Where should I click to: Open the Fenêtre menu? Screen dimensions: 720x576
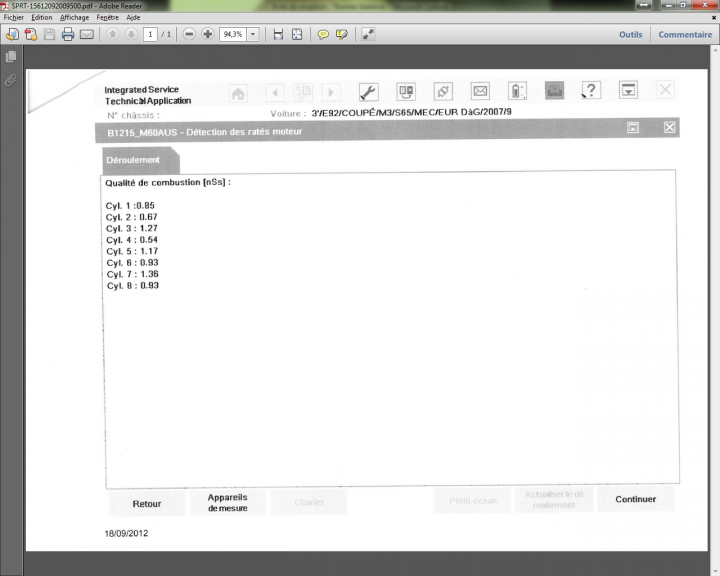tap(108, 17)
